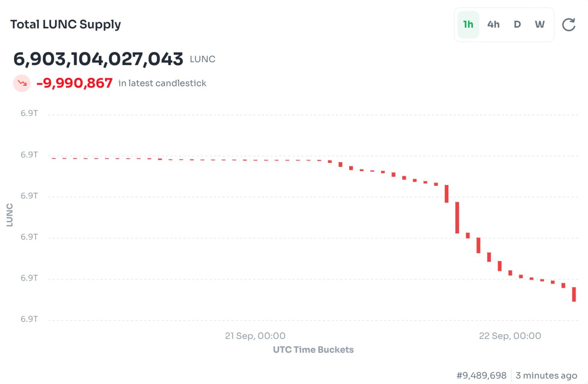Click the vertical LUNC y-axis label
The image size is (588, 384).
[10, 215]
